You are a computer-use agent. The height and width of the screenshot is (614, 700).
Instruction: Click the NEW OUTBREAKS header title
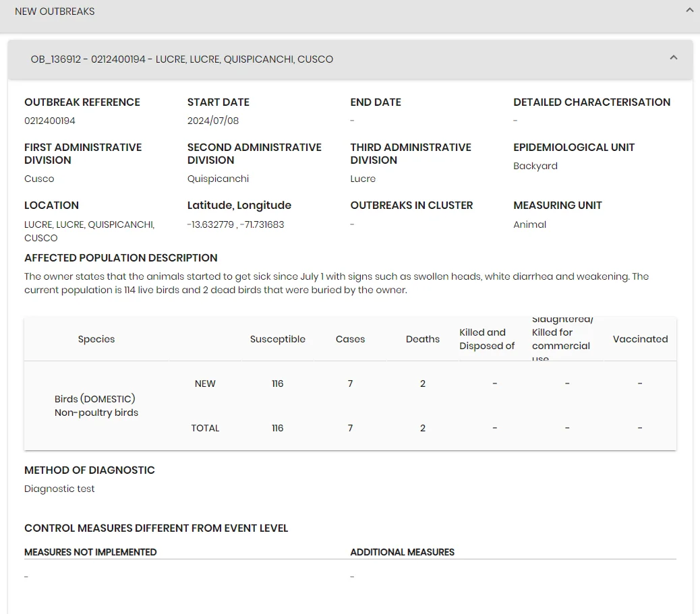(x=55, y=11)
